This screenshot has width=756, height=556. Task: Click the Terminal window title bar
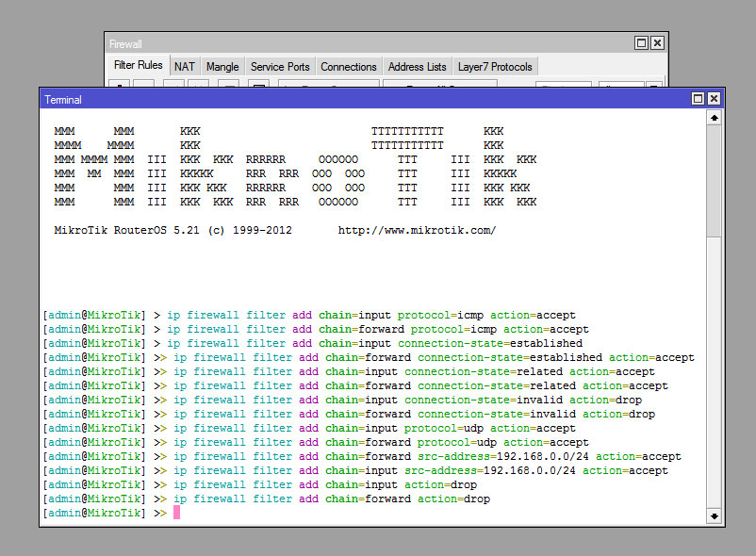click(x=377, y=99)
